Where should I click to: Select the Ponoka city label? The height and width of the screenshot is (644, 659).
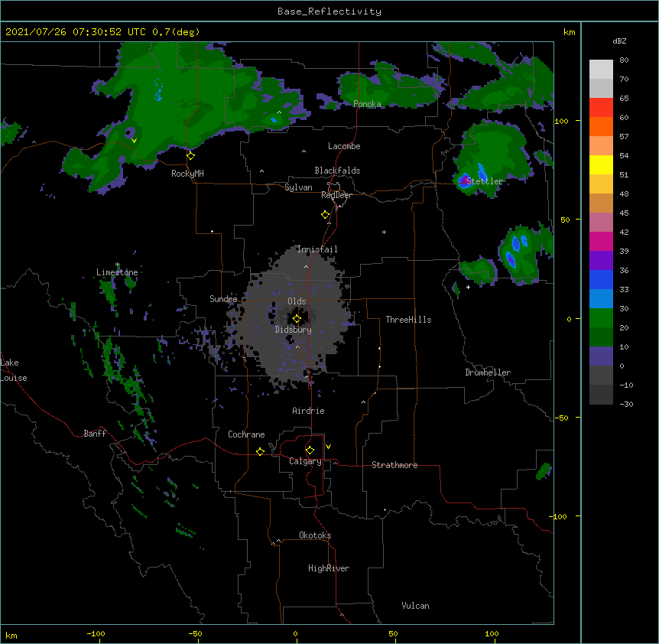367,104
